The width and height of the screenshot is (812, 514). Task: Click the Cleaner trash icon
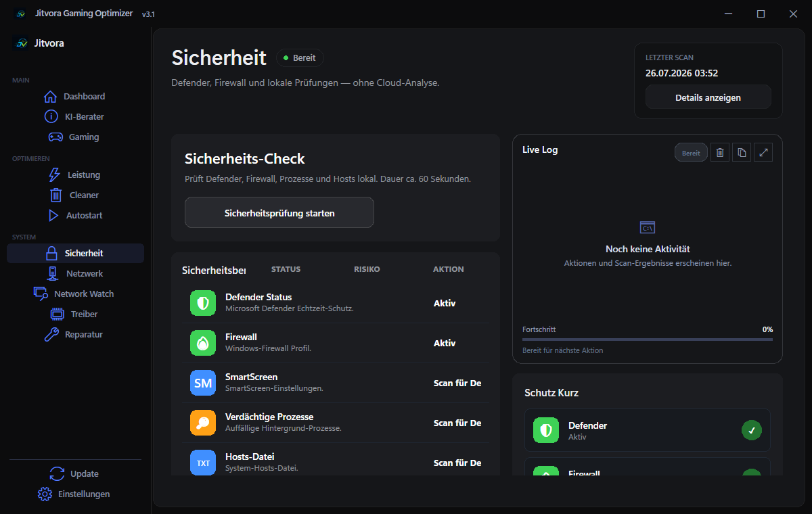point(56,195)
